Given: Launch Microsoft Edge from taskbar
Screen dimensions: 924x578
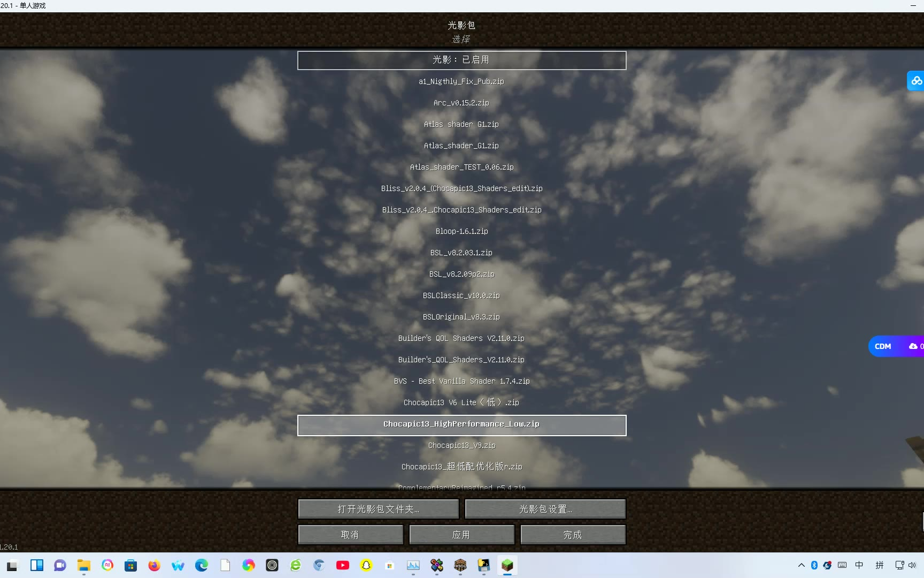Looking at the screenshot, I should (202, 565).
